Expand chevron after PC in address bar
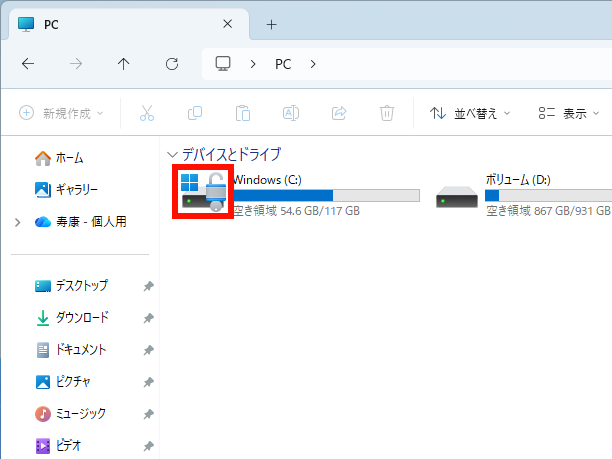The height and width of the screenshot is (459, 612). point(313,64)
